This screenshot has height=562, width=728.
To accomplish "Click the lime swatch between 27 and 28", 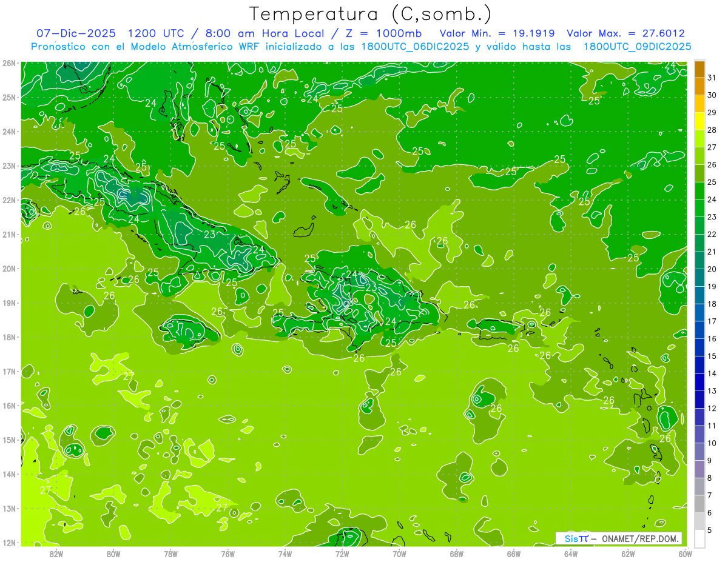I will [699, 139].
